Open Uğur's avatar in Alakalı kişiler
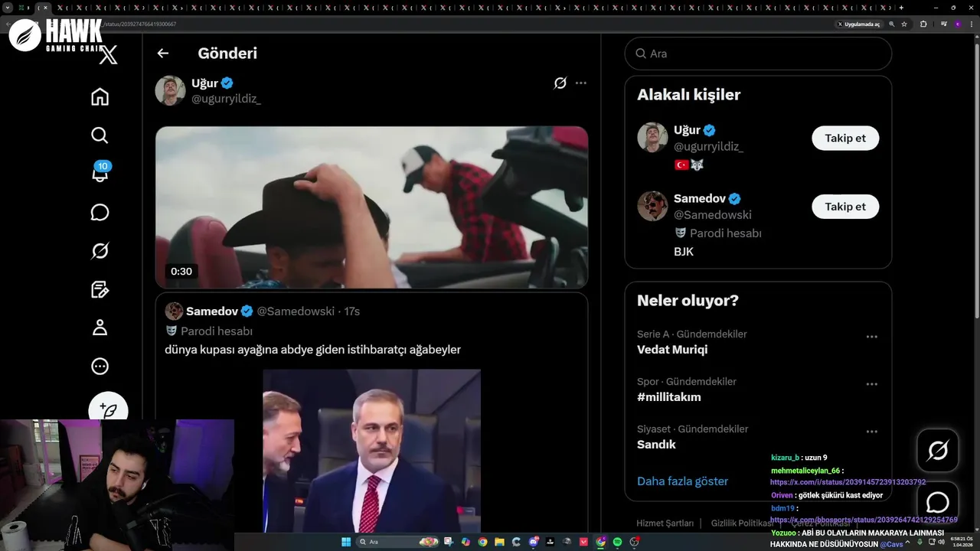The height and width of the screenshot is (551, 980). [x=652, y=137]
